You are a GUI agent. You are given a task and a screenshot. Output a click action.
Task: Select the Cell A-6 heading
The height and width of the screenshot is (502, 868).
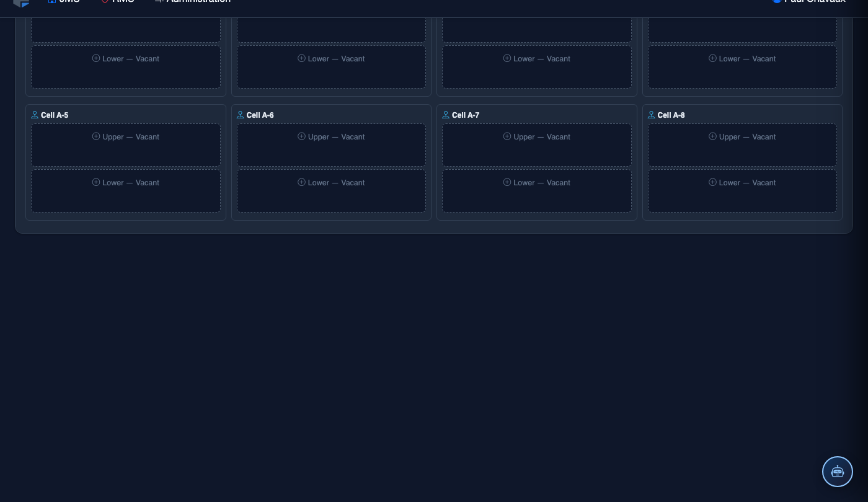260,115
